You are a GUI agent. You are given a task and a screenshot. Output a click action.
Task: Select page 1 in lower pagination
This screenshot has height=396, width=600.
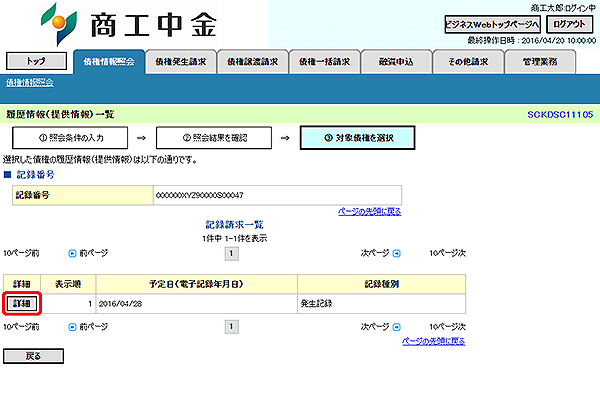[232, 327]
